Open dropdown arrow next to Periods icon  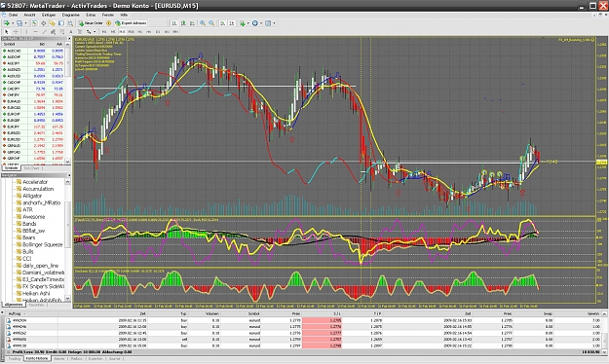coord(261,23)
